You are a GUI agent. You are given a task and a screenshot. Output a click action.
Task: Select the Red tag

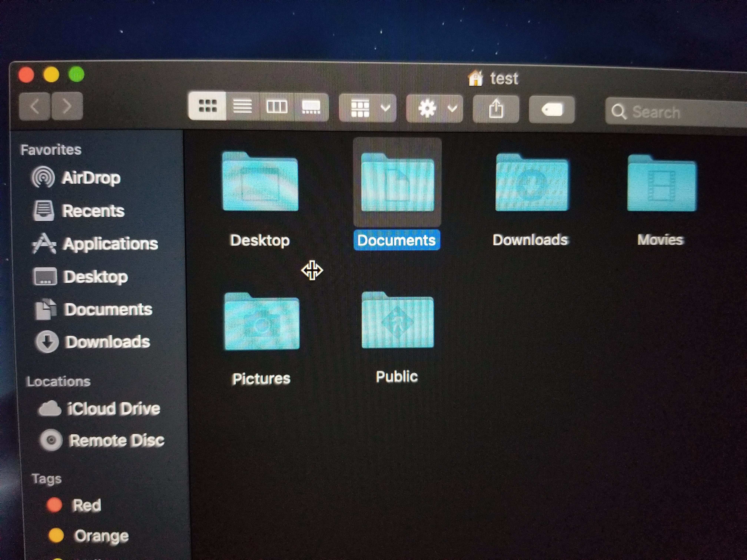tap(74, 505)
